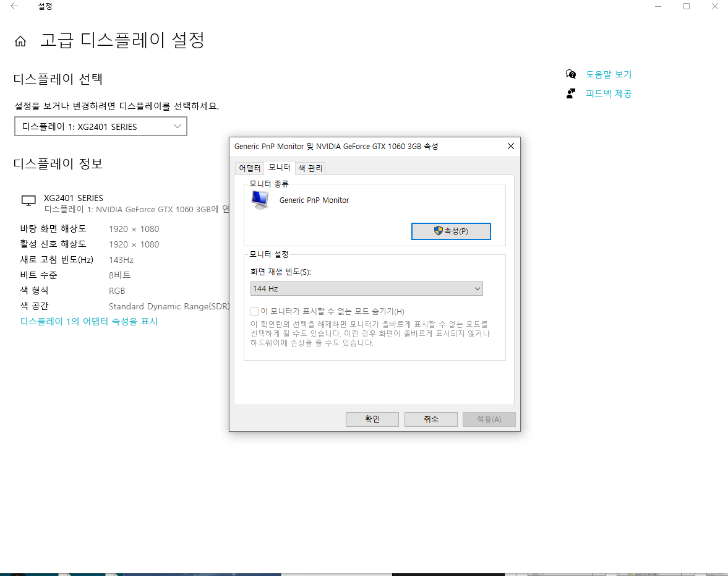Open the 디스플레이 1: XG2401 SERIES dropdown
728x576 pixels.
(101, 126)
